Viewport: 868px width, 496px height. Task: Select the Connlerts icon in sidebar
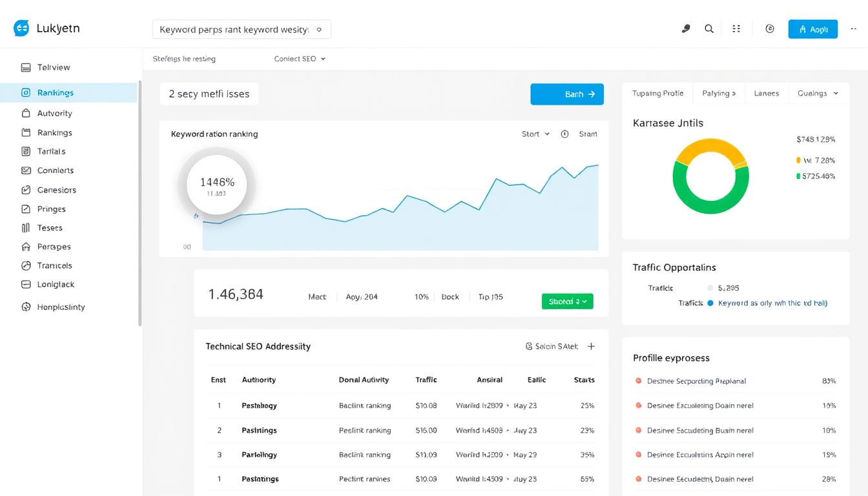click(26, 170)
